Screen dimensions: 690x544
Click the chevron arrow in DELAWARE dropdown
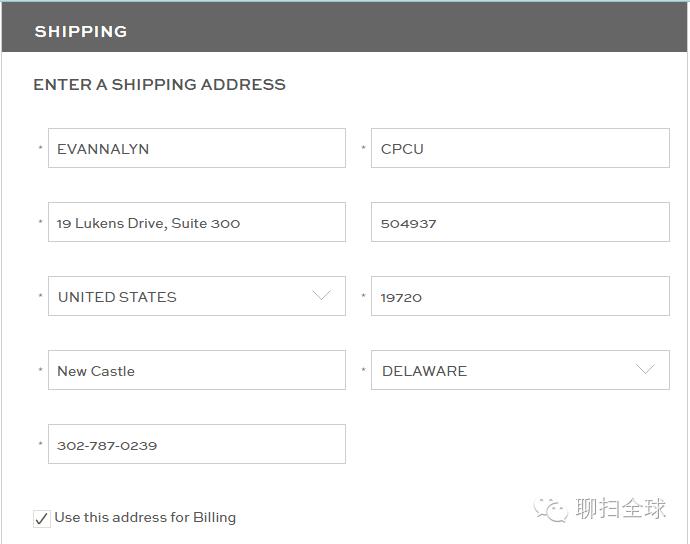coord(645,370)
